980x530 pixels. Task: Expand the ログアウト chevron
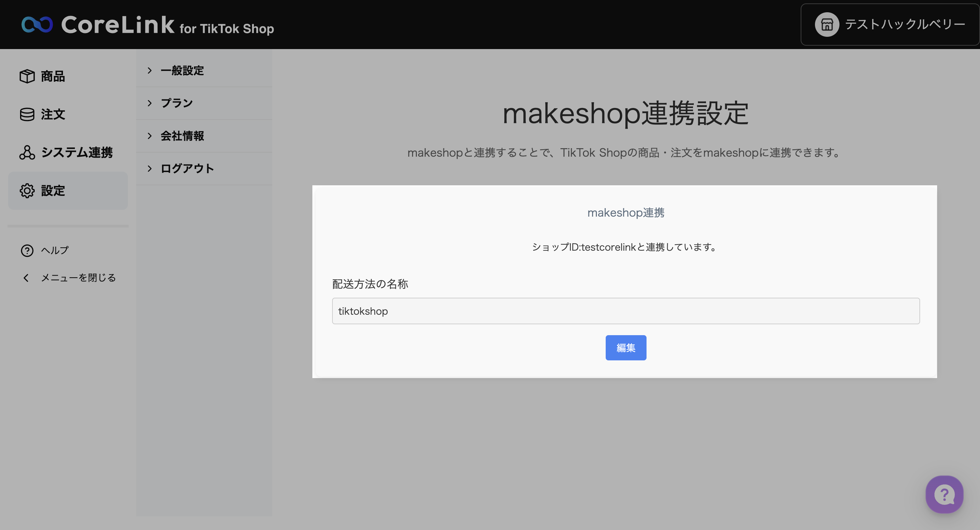tap(149, 169)
